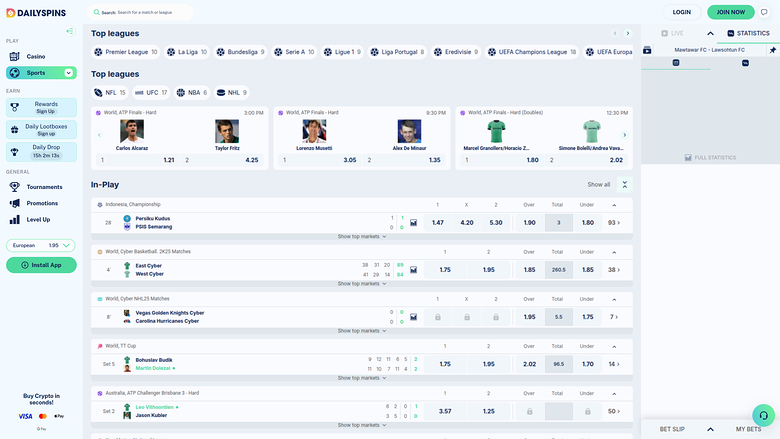The width and height of the screenshot is (780, 439).
Task: Select the NBA chip
Action: pyautogui.click(x=192, y=92)
